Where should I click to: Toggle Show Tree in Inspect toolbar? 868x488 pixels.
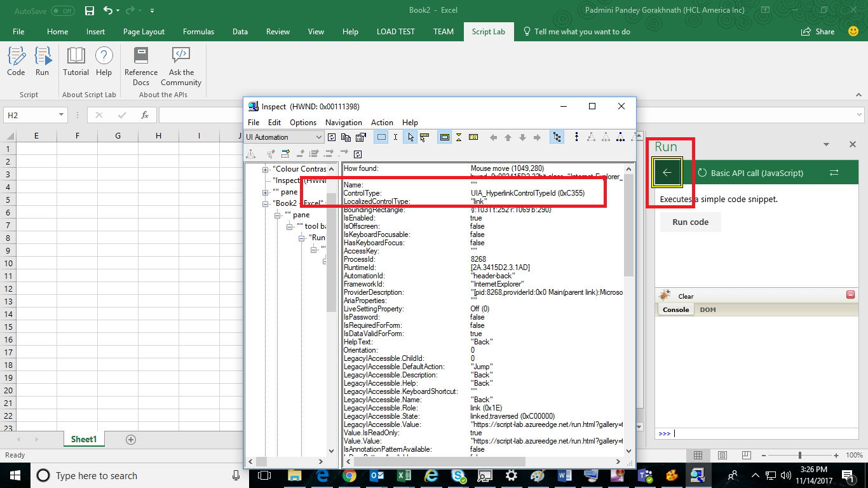point(557,137)
